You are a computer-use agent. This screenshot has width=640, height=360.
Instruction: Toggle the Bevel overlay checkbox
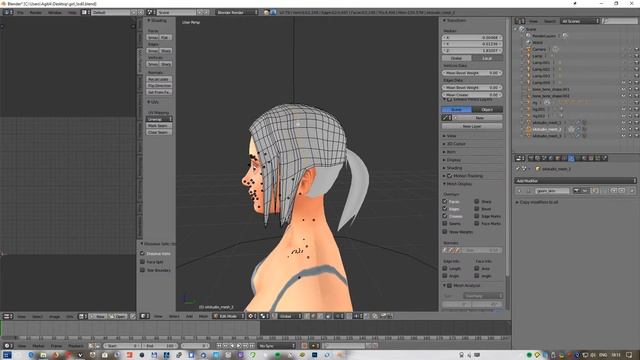pos(477,209)
